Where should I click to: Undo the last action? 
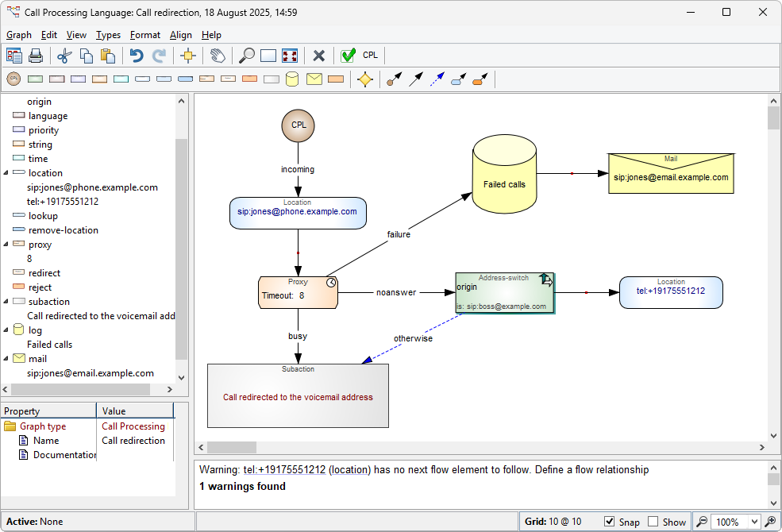point(137,56)
